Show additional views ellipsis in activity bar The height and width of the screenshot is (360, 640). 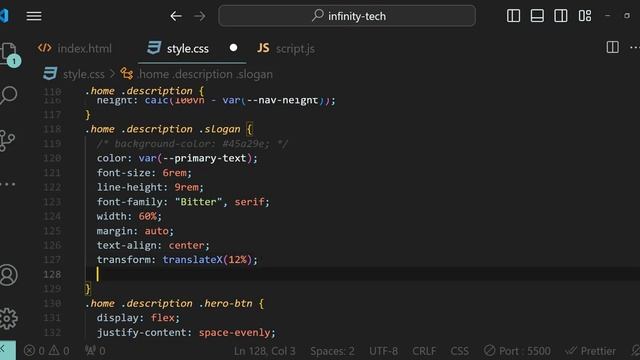pos(8,184)
